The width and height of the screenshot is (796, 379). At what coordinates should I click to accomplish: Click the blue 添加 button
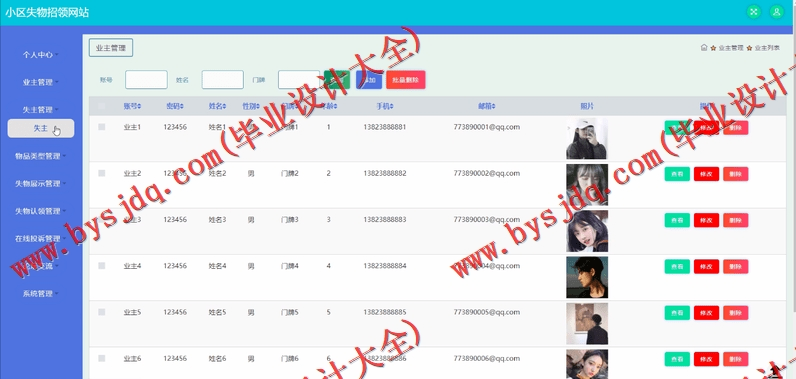point(369,80)
